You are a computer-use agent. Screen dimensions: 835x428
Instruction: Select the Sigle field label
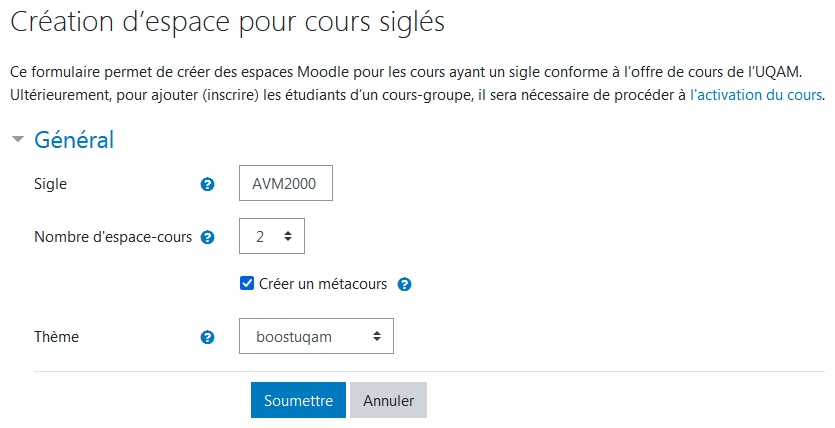click(x=51, y=184)
